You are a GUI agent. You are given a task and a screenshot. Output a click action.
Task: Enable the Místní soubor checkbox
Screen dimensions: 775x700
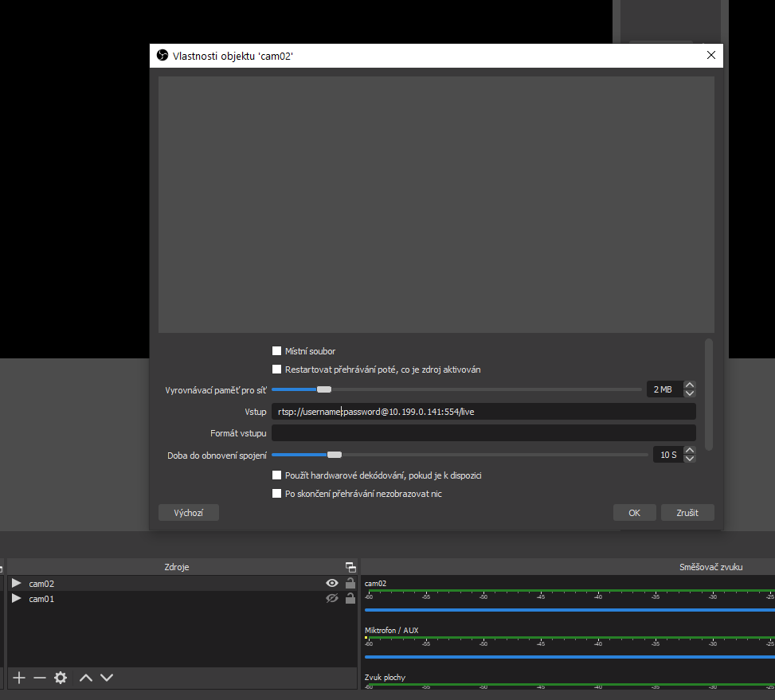(277, 351)
